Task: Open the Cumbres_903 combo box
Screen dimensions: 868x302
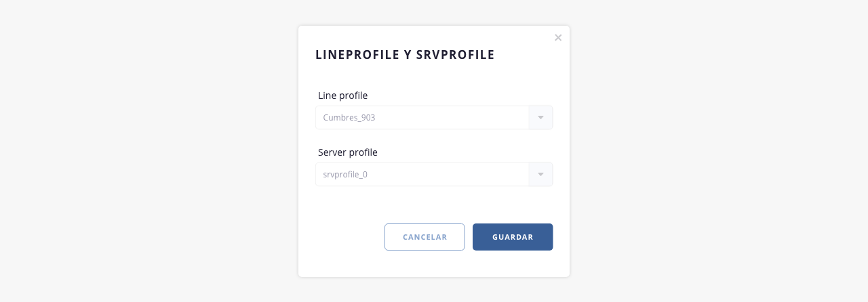Action: 422,118
